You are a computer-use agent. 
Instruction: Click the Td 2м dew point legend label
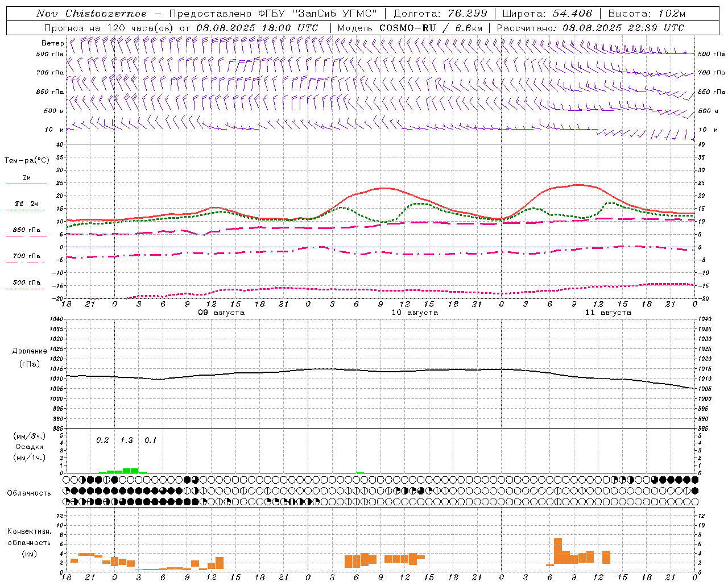(x=27, y=203)
